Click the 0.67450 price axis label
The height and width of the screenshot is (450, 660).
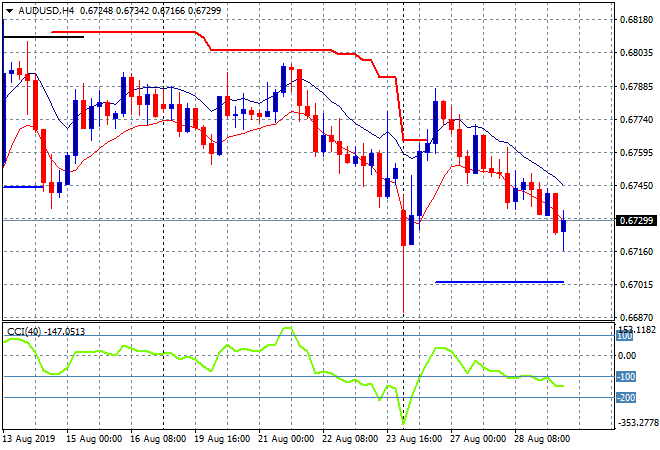point(636,185)
